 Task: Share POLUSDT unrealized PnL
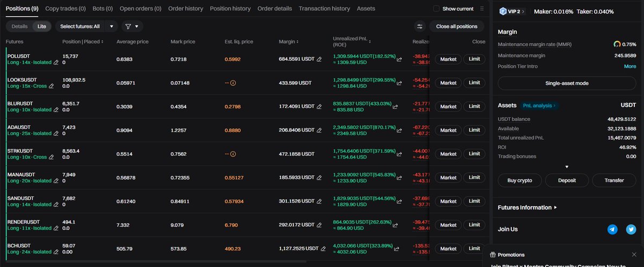[399, 59]
